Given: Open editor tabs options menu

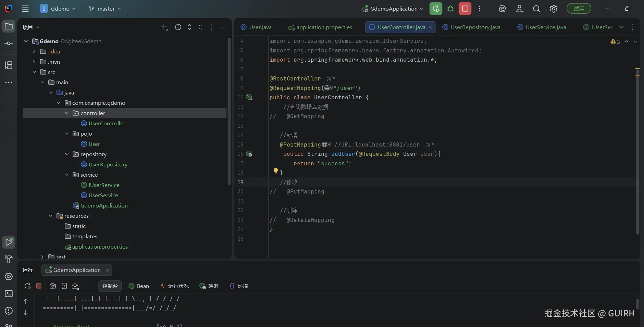Looking at the screenshot, I should (x=632, y=27).
